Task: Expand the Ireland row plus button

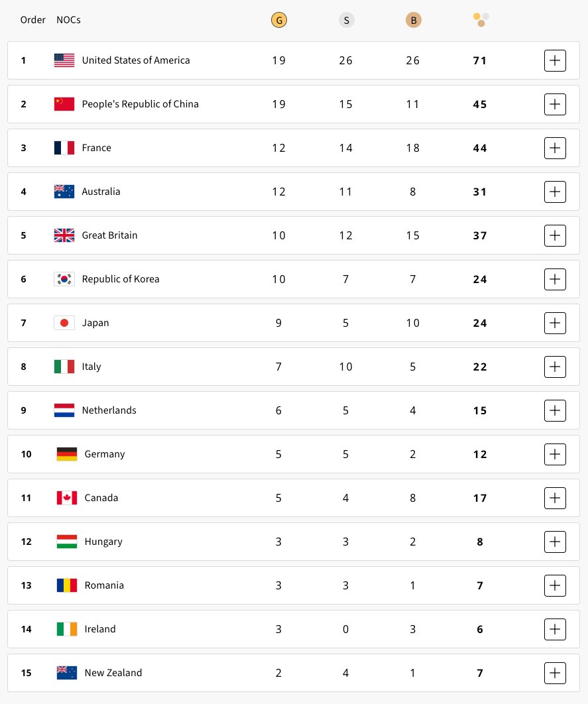Action: pos(555,629)
